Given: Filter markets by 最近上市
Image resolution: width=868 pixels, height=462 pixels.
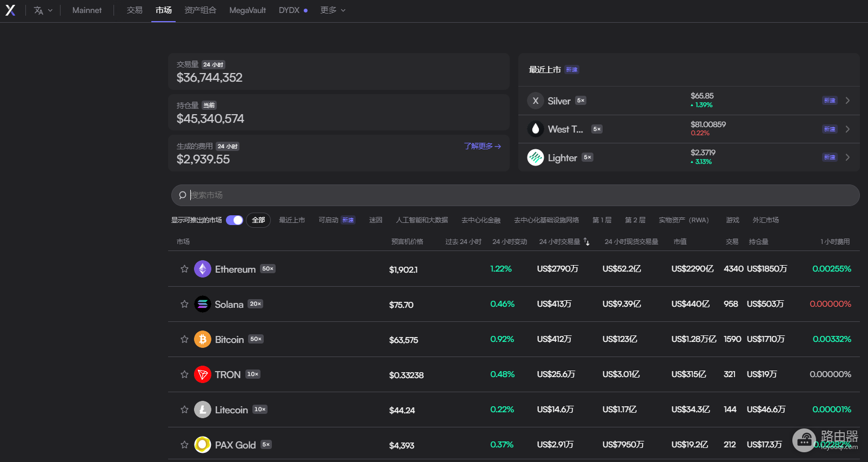Looking at the screenshot, I should 292,220.
